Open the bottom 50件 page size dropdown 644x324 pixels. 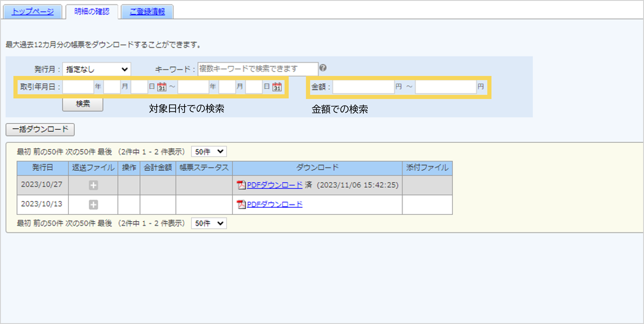208,223
